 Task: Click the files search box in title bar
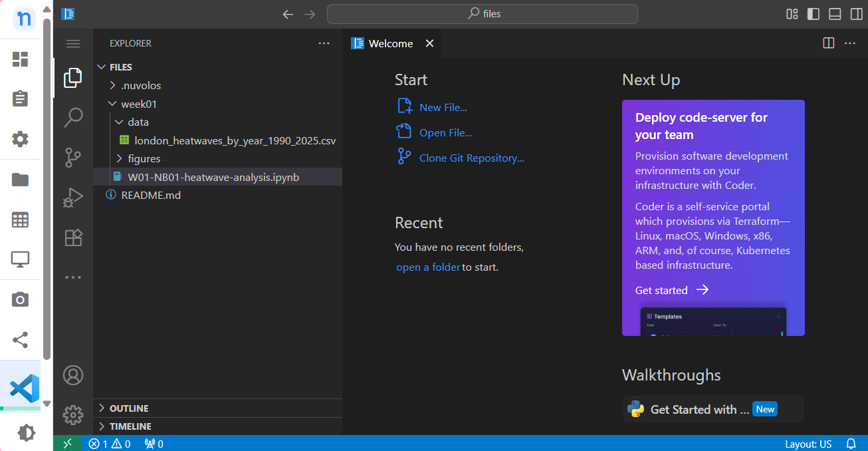(483, 14)
